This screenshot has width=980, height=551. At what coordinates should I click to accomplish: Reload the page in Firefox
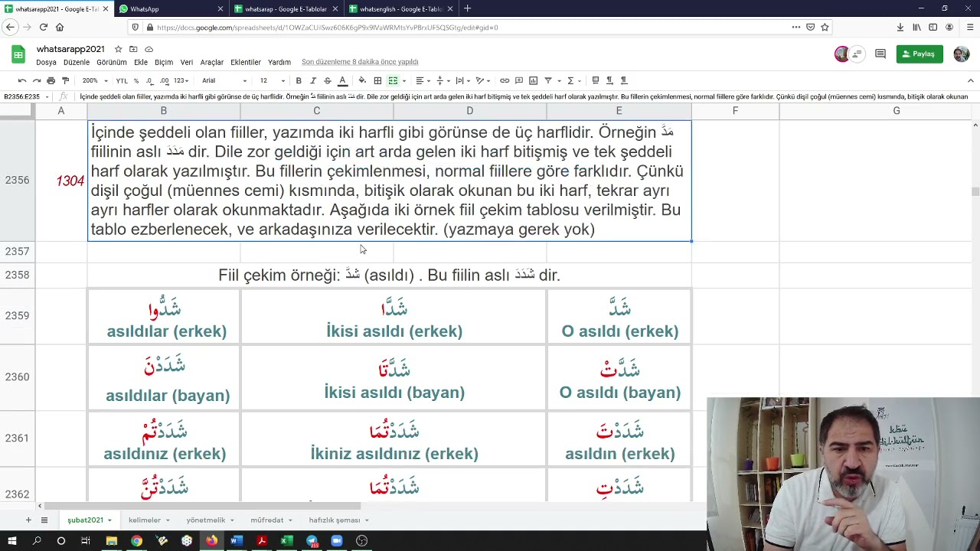(x=44, y=27)
